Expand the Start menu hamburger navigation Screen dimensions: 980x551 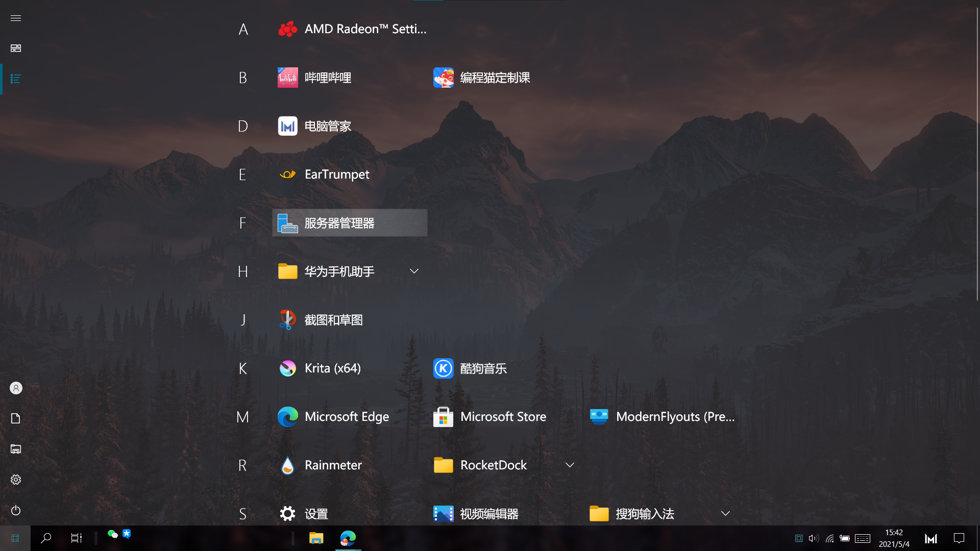[x=16, y=18]
